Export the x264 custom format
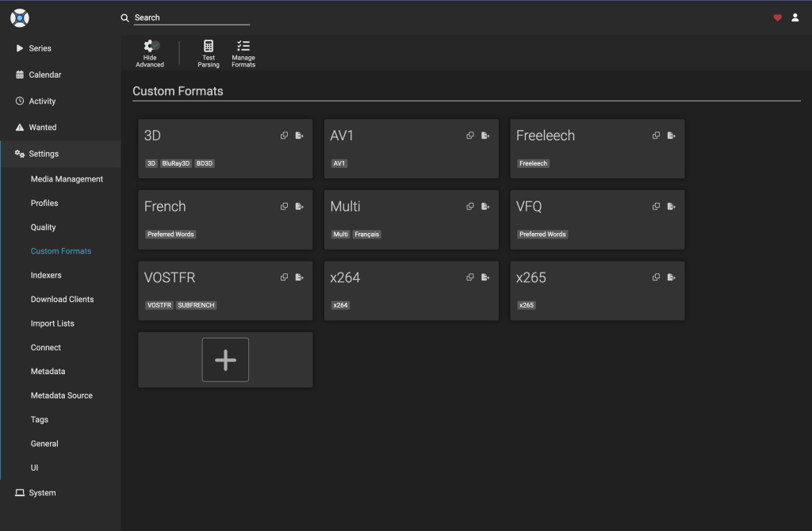This screenshot has width=812, height=531. (485, 277)
